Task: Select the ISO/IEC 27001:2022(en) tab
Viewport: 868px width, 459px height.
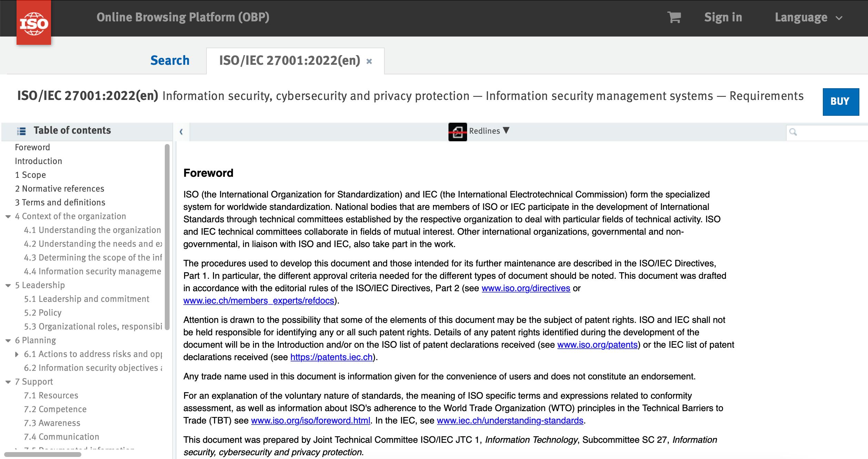Action: point(290,60)
